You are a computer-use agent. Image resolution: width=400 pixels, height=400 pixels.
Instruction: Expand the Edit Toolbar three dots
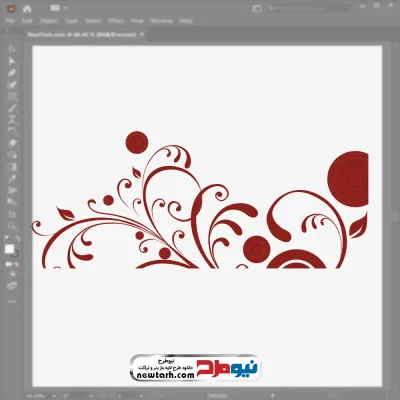(x=12, y=301)
